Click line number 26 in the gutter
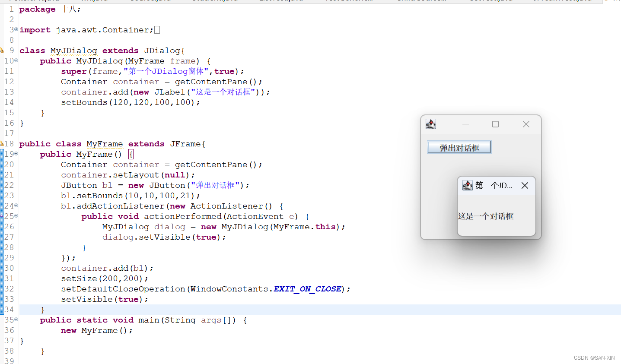The width and height of the screenshot is (621, 364). pyautogui.click(x=9, y=227)
